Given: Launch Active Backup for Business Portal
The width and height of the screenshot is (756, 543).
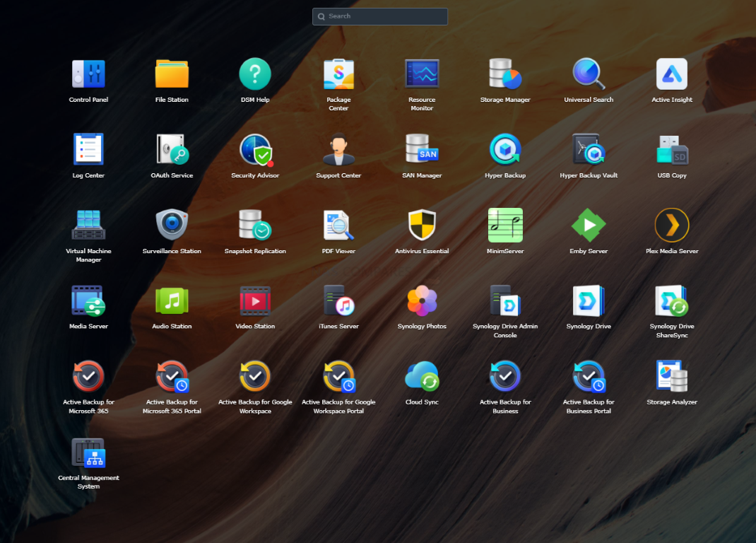Looking at the screenshot, I should click(589, 376).
